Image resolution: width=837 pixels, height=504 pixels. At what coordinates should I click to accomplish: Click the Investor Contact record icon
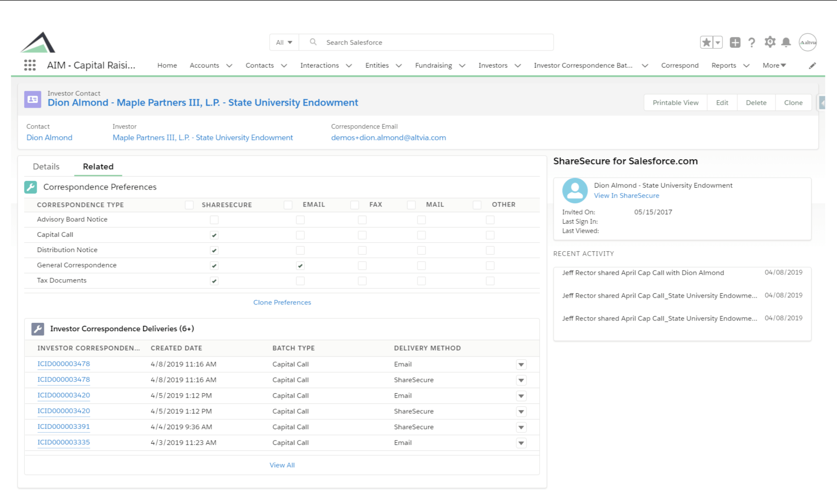click(32, 99)
